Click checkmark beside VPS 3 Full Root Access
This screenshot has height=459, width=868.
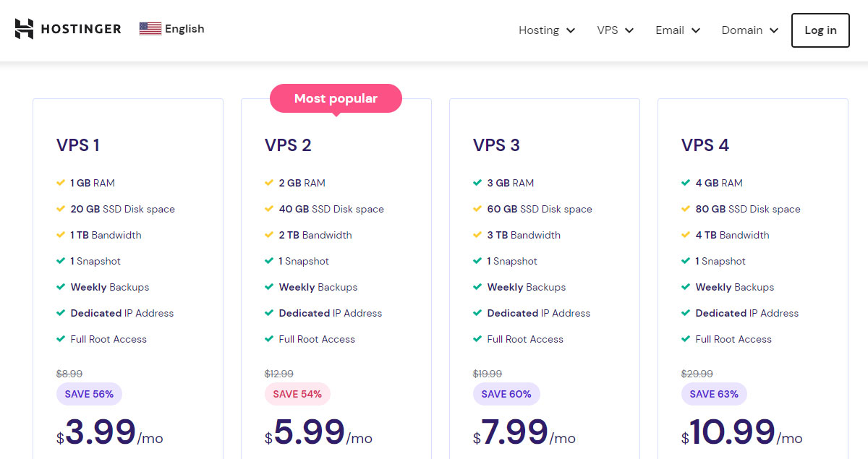coord(477,339)
